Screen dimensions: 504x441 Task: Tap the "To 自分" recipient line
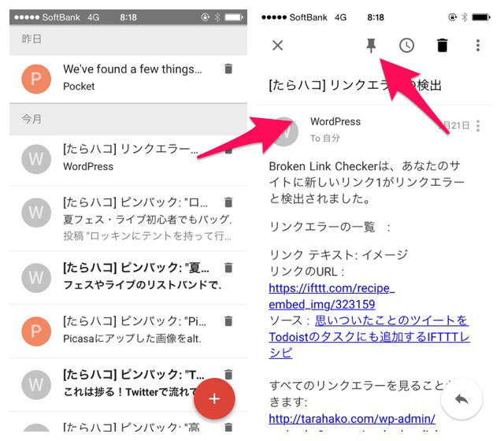325,139
